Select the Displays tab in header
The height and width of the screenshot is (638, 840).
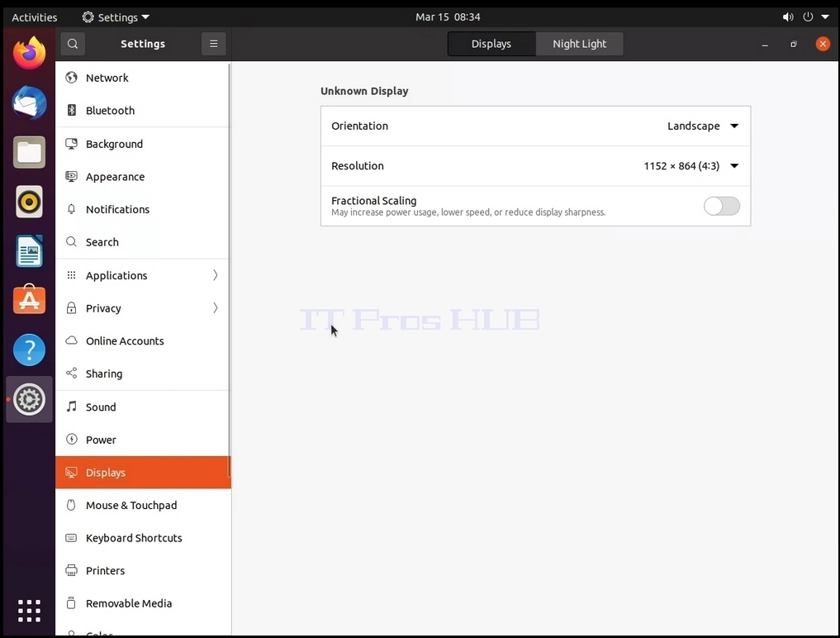click(x=491, y=44)
